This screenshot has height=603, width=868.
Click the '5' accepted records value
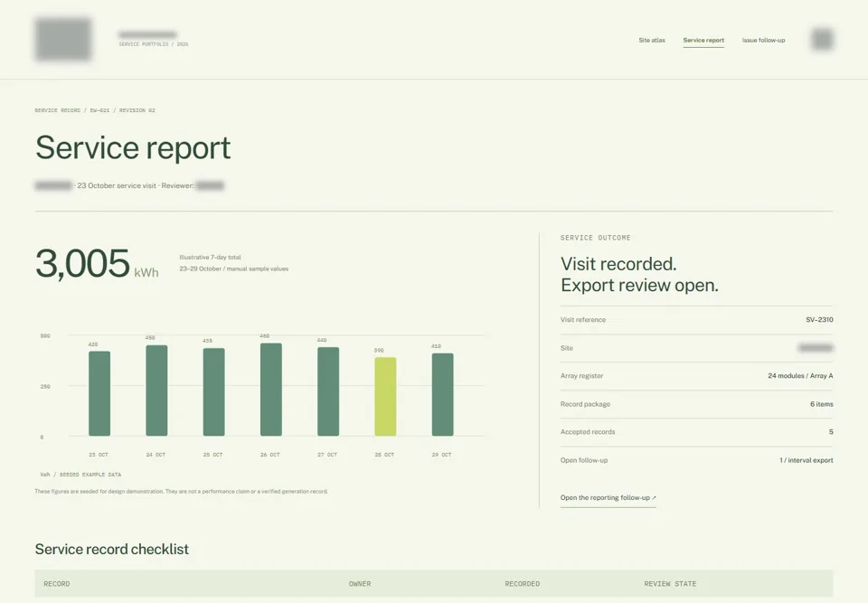[x=831, y=432]
